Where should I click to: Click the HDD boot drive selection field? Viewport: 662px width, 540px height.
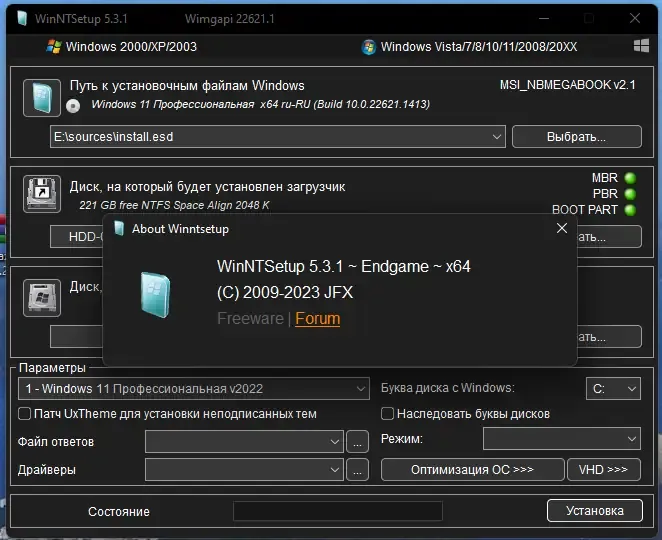[76, 236]
